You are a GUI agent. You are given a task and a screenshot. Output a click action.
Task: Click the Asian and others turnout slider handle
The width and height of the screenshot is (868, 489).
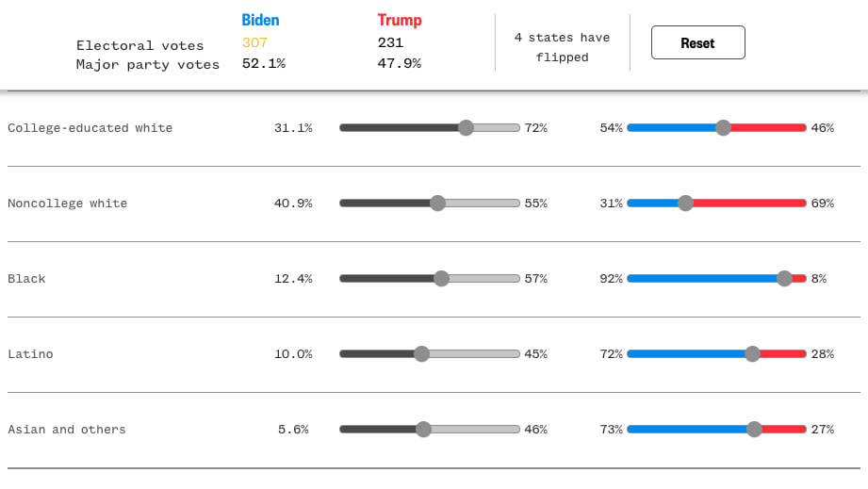pyautogui.click(x=423, y=430)
